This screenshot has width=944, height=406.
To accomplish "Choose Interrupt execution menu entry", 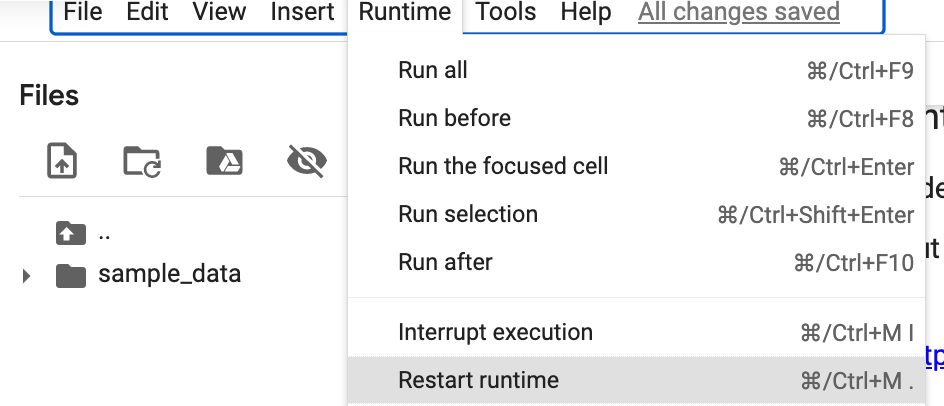I will point(636,332).
